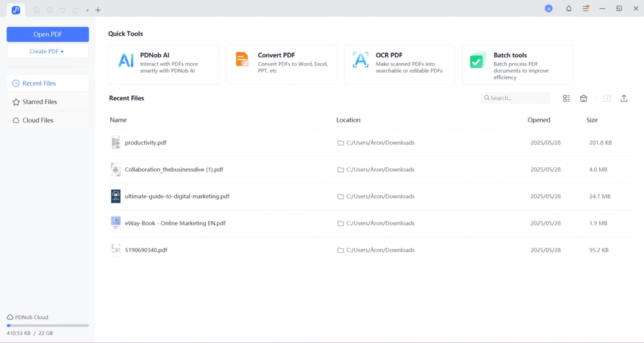Viewport: 644px width, 343px height.
Task: Click the PDNob home logo tab
Action: [16, 10]
